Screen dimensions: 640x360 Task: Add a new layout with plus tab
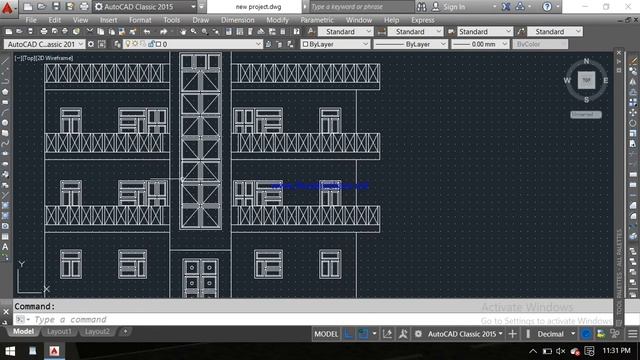(x=125, y=331)
